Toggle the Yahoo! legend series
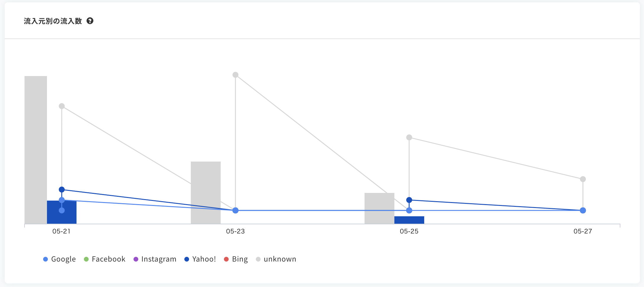The width and height of the screenshot is (644, 287). click(x=200, y=259)
